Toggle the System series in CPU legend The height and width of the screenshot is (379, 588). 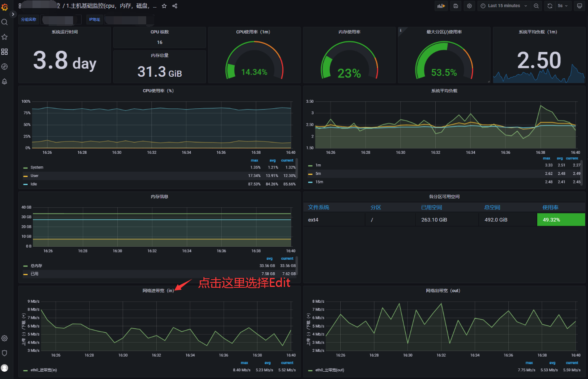coord(37,168)
